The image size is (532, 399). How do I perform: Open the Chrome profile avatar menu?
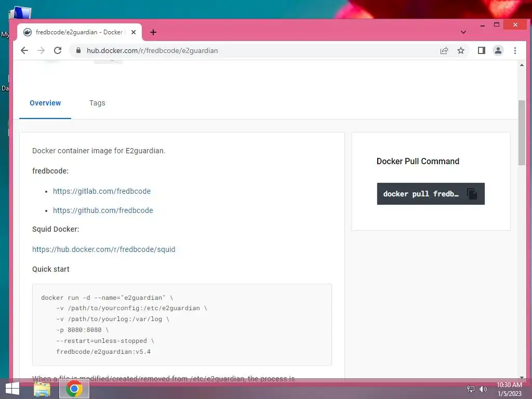tap(498, 50)
